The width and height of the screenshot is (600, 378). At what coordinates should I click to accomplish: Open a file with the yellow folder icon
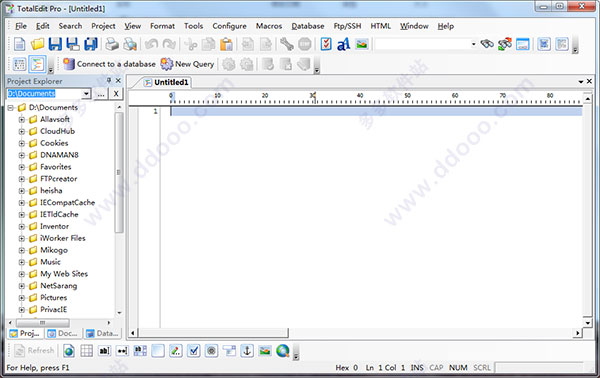click(x=38, y=44)
